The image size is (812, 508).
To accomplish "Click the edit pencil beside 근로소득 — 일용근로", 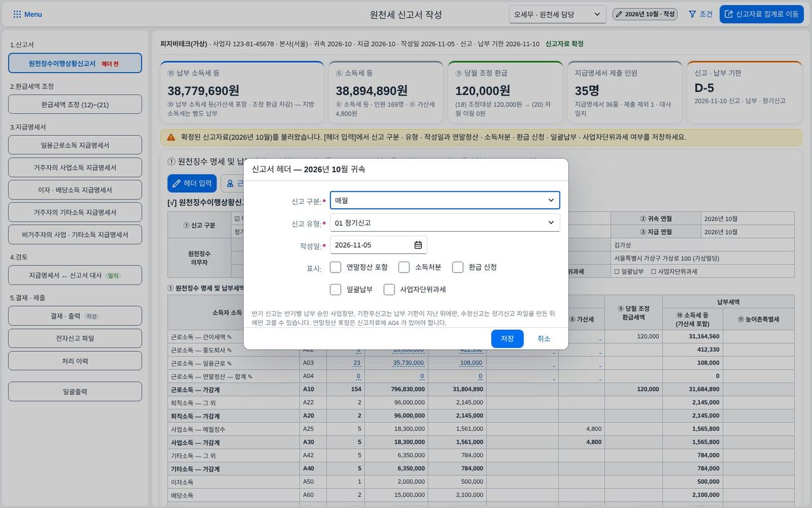I will 230,363.
